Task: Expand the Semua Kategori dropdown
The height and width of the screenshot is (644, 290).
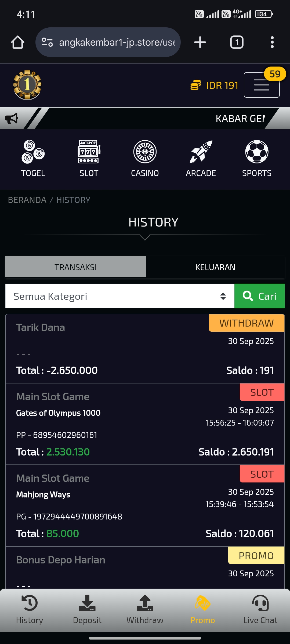Action: click(x=119, y=296)
